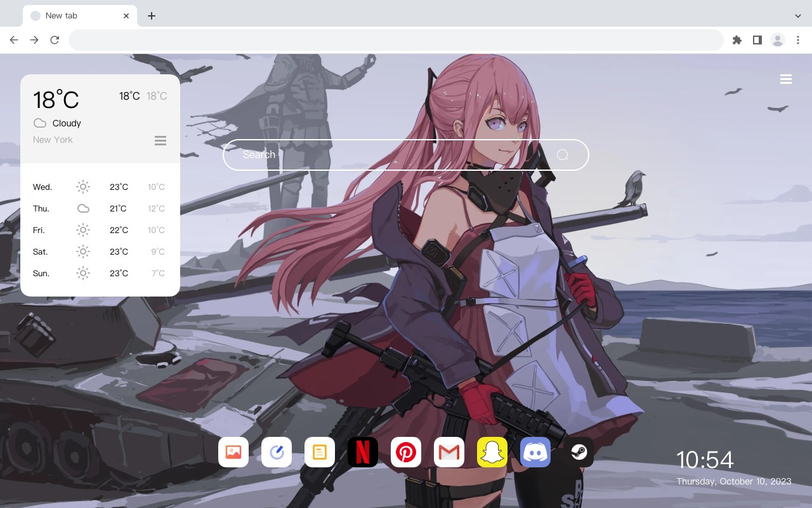
Task: Open the Photos shortcut icon in the dock
Action: click(x=233, y=452)
